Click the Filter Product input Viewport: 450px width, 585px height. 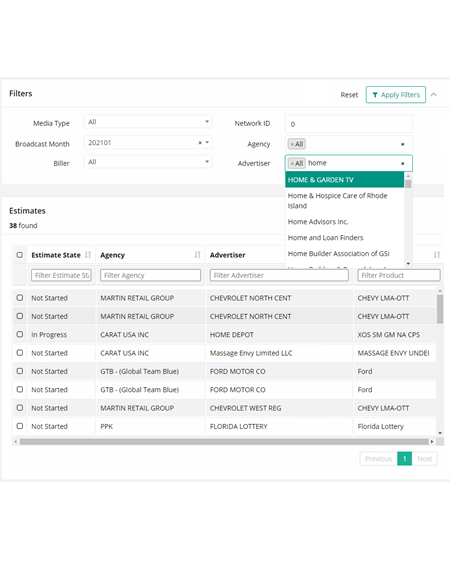pos(399,275)
